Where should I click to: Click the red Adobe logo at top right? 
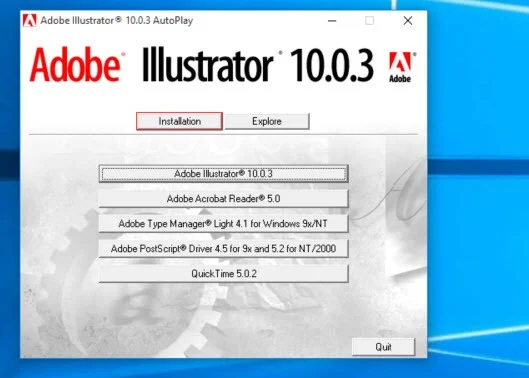point(400,67)
